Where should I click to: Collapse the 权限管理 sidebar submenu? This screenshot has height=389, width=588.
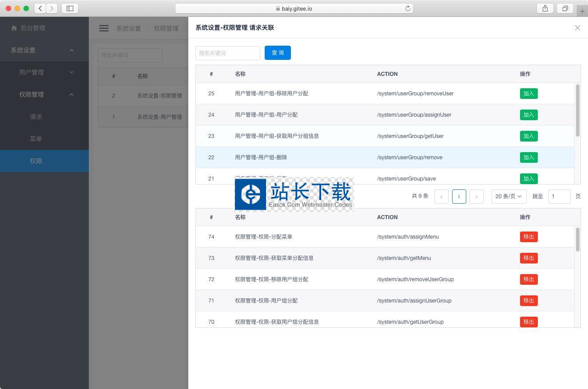point(44,94)
